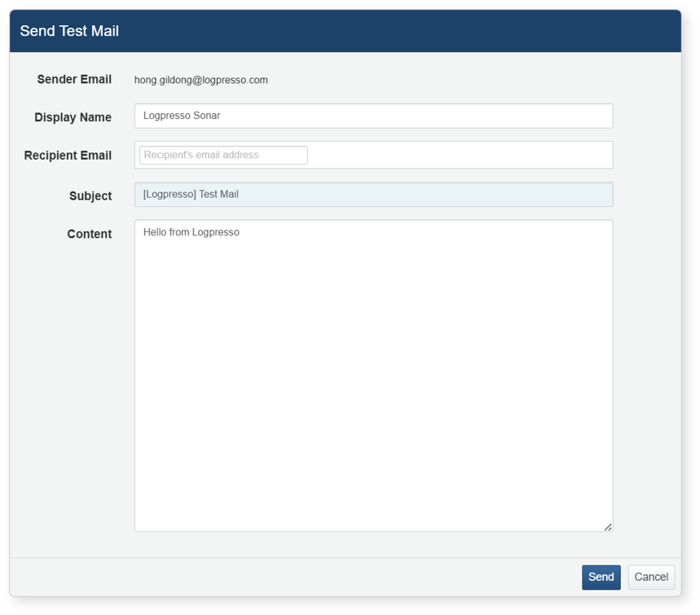Click the recipient's email address field
The image size is (700, 615).
point(223,155)
